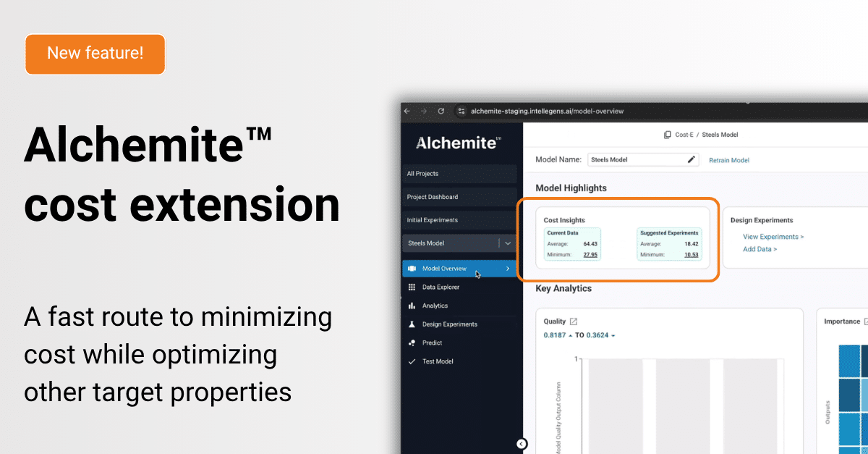Image resolution: width=868 pixels, height=454 pixels.
Task: Click the Design Experiments flask icon
Action: click(x=412, y=324)
